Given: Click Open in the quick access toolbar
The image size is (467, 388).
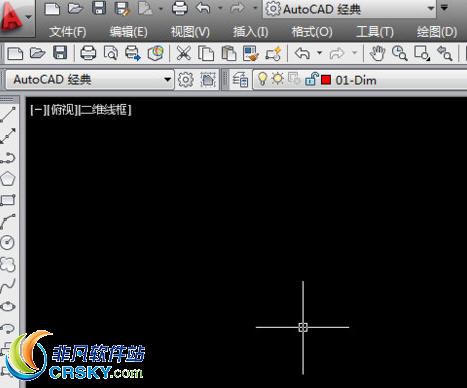Looking at the screenshot, I should [76, 8].
